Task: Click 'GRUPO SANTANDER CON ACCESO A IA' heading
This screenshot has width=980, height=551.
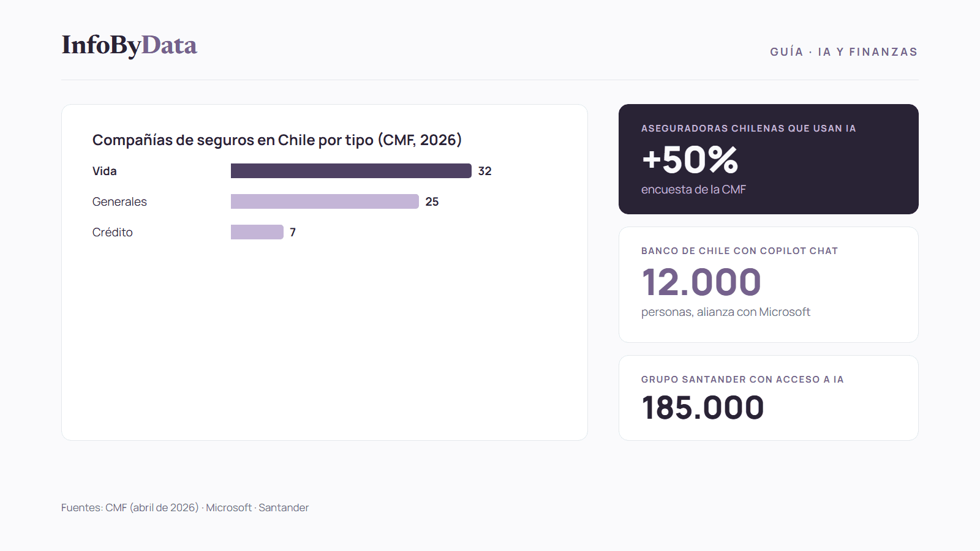Action: (742, 380)
